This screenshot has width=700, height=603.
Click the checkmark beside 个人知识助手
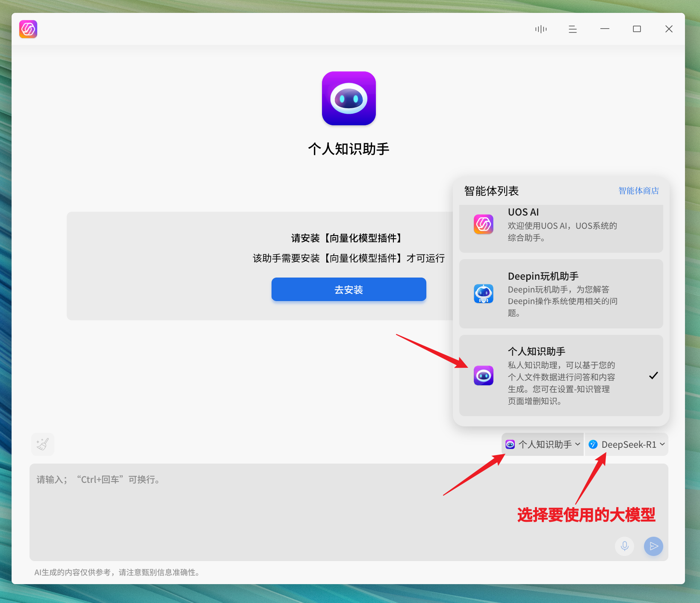[653, 375]
